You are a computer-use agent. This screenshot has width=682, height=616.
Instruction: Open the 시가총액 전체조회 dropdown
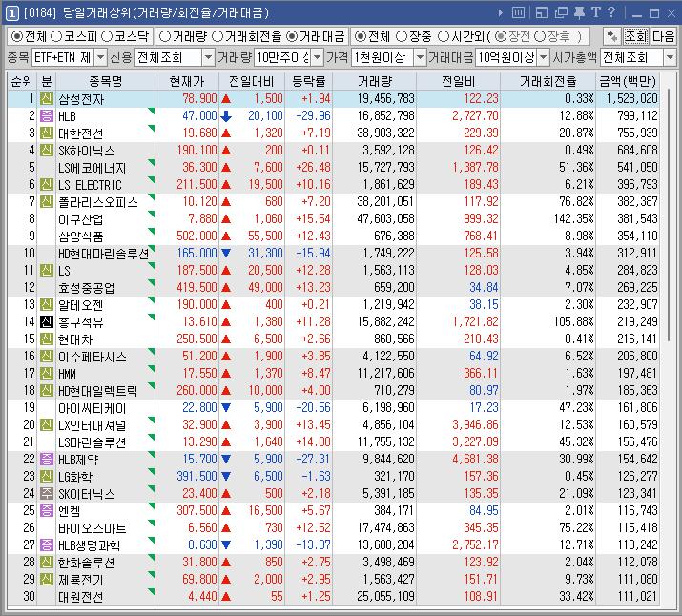click(x=670, y=57)
